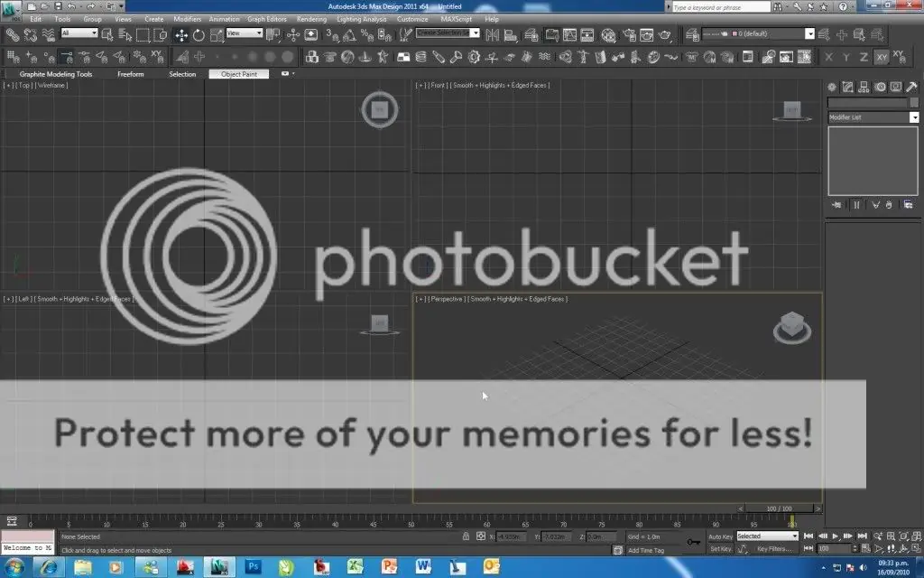Viewport: 924px width, 578px height.
Task: Activate the Select and Move tool
Action: (x=181, y=35)
